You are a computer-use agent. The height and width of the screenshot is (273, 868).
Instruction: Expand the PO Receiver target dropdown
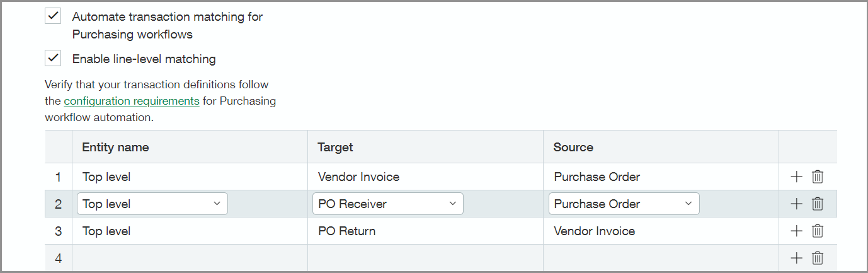(387, 204)
